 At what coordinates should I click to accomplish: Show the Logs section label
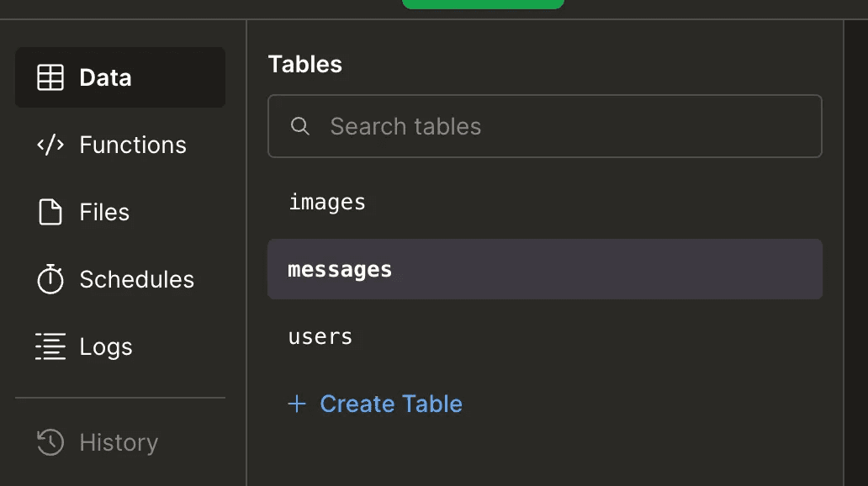(x=106, y=346)
